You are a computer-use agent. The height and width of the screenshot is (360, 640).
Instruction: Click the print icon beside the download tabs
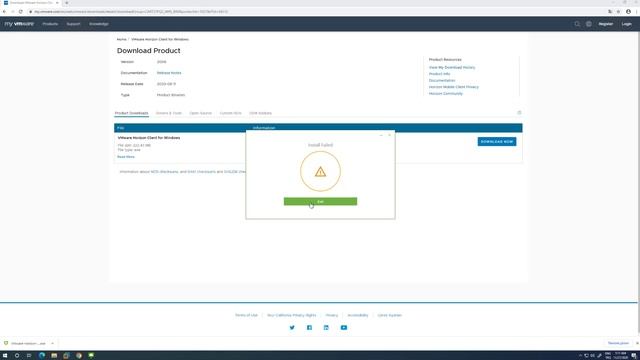click(x=519, y=113)
